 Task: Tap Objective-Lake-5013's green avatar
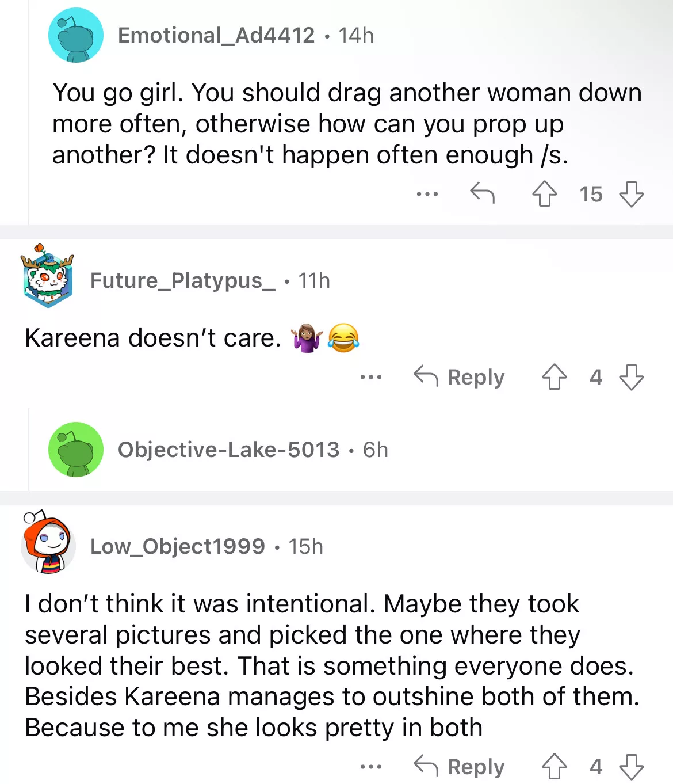(76, 450)
